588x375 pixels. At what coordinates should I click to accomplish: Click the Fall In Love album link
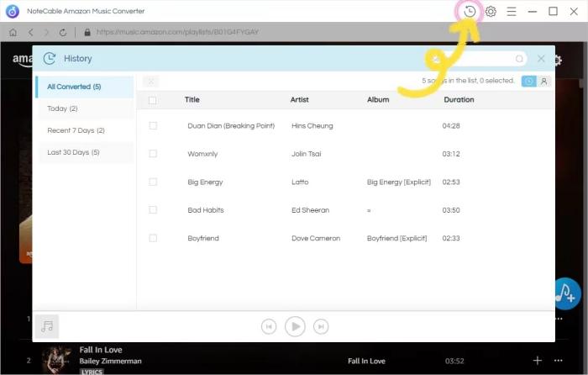[366, 361]
